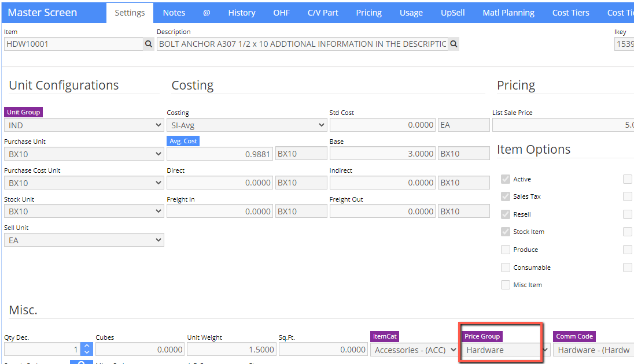This screenshot has height=364, width=634.
Task: Open the Comm Code Hardware dropdown
Action: click(x=594, y=350)
